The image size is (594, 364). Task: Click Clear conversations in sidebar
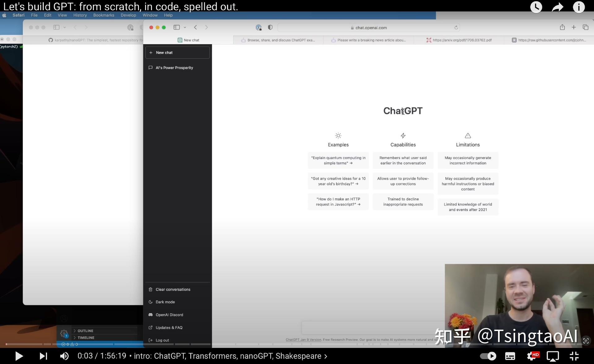173,289
